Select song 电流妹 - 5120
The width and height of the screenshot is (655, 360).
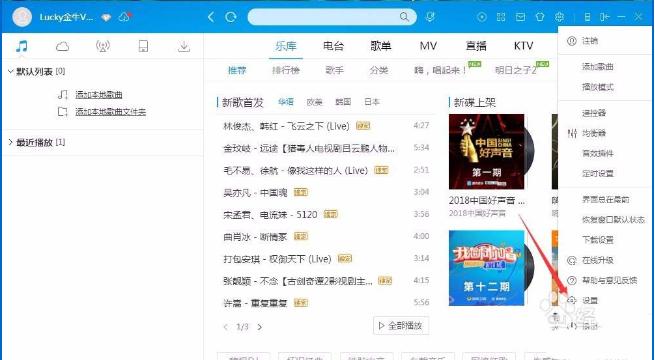click(x=270, y=215)
